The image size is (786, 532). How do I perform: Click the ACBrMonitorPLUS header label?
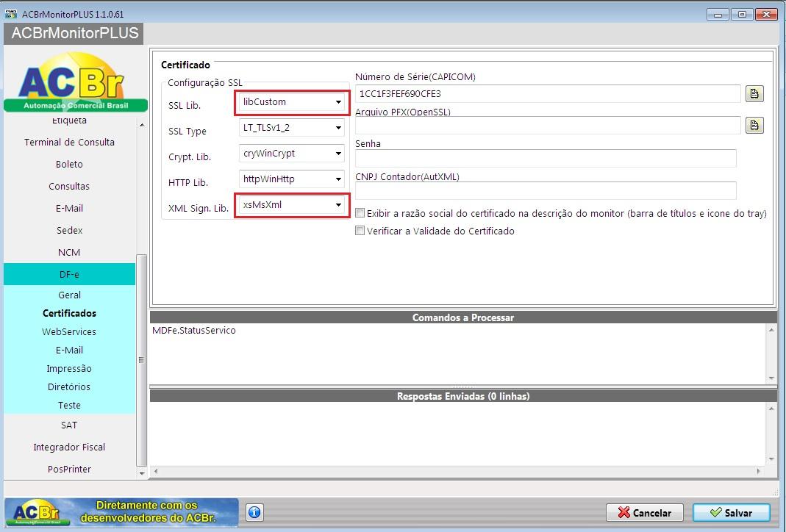tap(75, 33)
